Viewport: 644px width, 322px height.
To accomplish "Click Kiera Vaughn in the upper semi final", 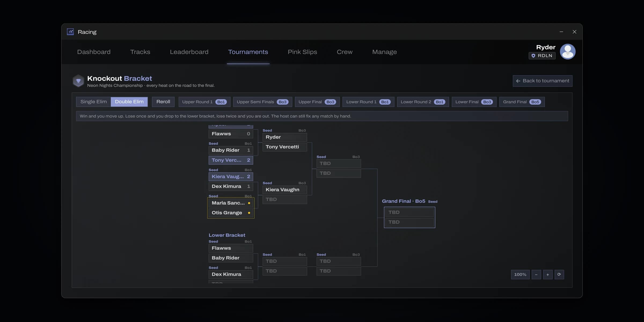I will point(285,190).
